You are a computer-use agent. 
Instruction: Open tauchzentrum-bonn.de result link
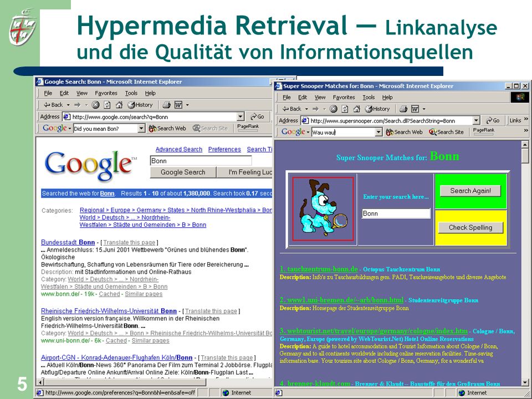[x=319, y=269]
